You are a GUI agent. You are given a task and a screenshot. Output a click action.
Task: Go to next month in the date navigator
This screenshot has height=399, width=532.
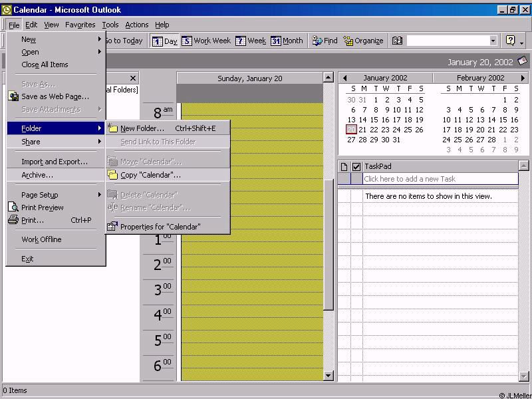pyautogui.click(x=523, y=78)
